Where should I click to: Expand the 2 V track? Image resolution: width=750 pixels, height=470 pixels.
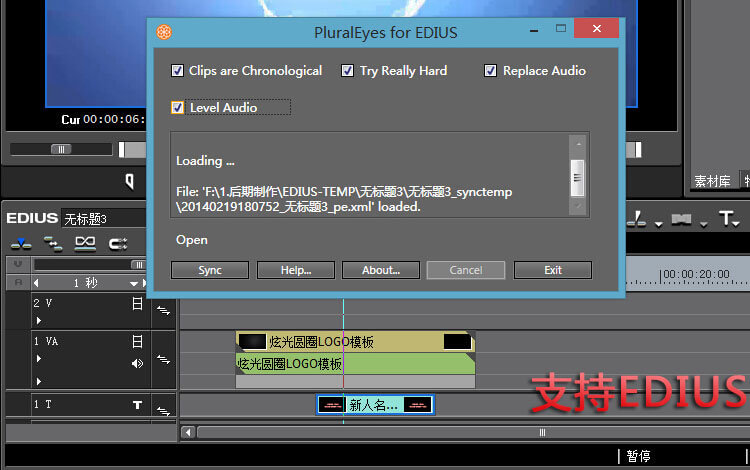point(39,320)
